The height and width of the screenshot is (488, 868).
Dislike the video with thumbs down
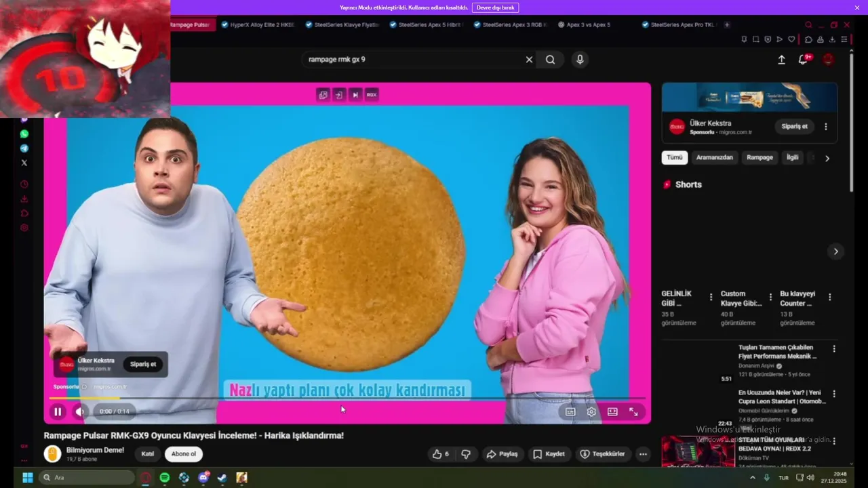pos(466,454)
